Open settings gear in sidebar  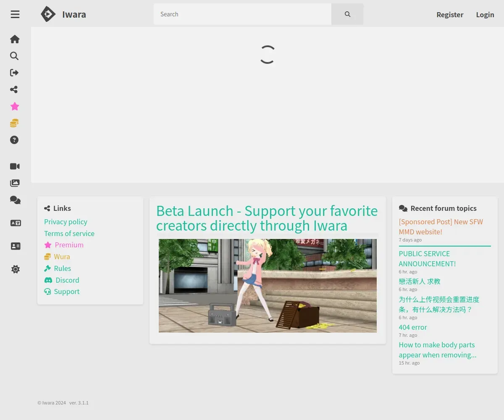[16, 269]
